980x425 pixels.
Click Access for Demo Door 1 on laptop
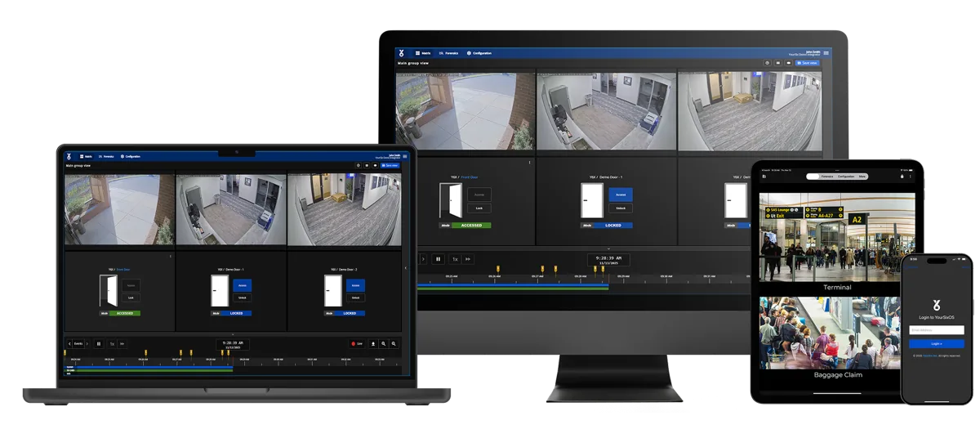coord(243,285)
